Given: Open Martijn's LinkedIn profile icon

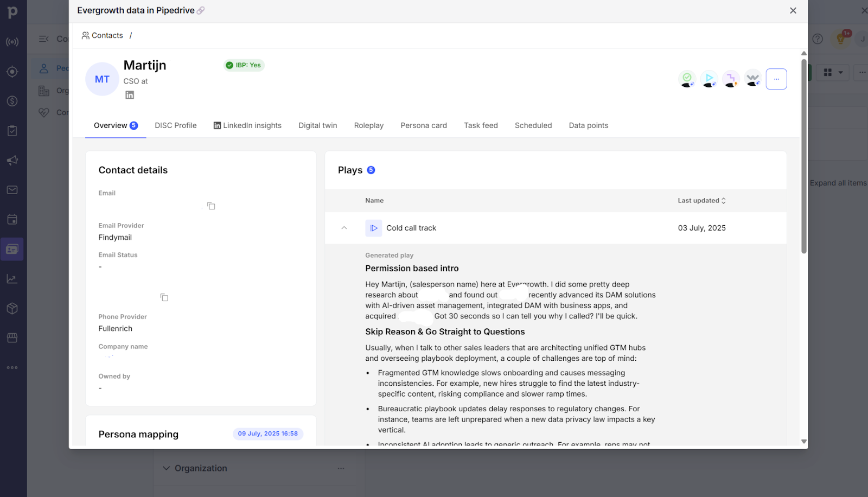Looking at the screenshot, I should tap(129, 94).
